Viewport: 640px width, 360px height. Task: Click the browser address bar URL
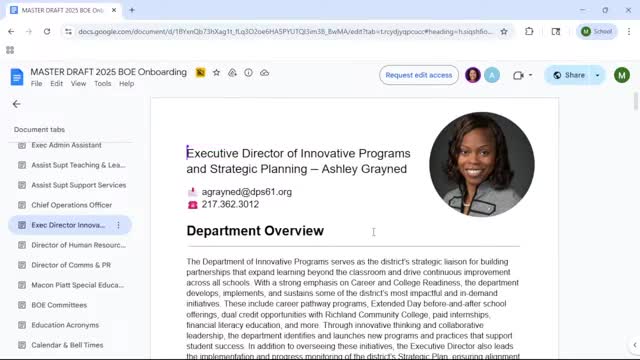tap(285, 31)
